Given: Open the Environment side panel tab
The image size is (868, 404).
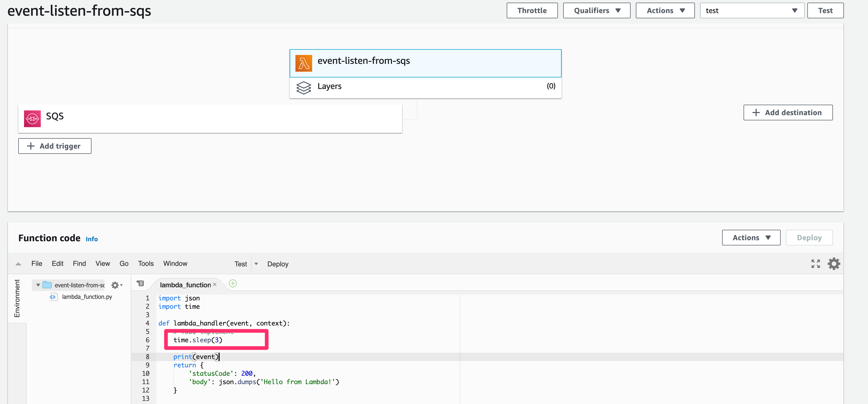Looking at the screenshot, I should coord(17,299).
